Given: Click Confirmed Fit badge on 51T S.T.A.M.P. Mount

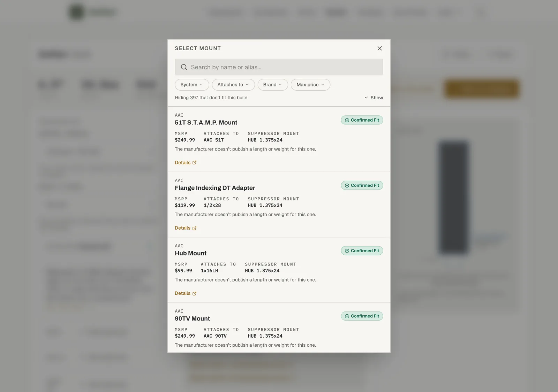Looking at the screenshot, I should 362,120.
